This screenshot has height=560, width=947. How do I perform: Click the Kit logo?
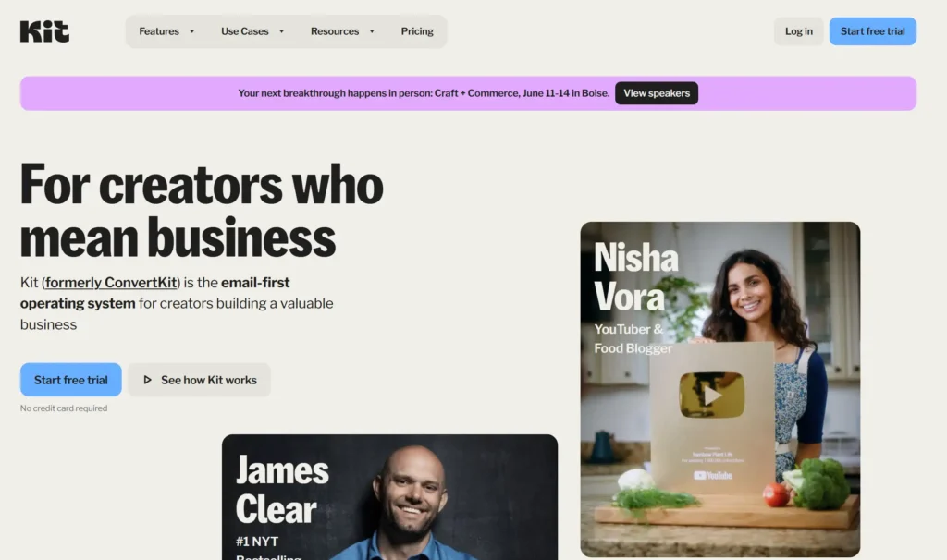44,31
